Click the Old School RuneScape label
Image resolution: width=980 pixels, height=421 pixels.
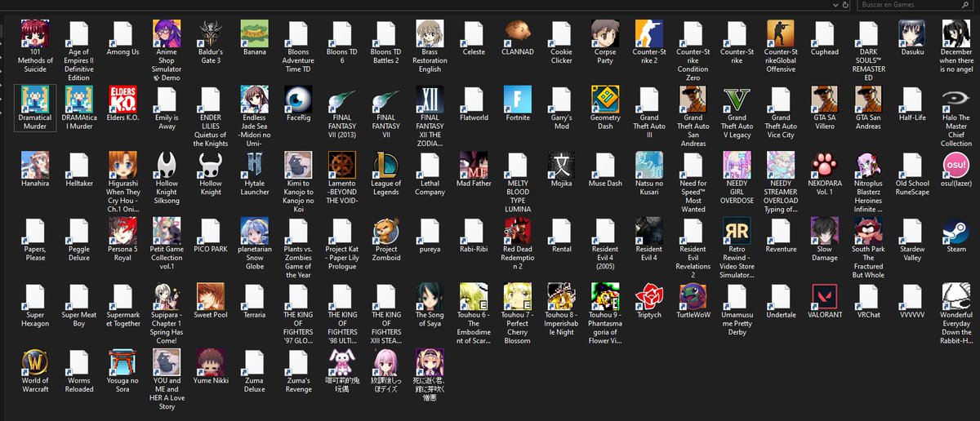pos(912,188)
